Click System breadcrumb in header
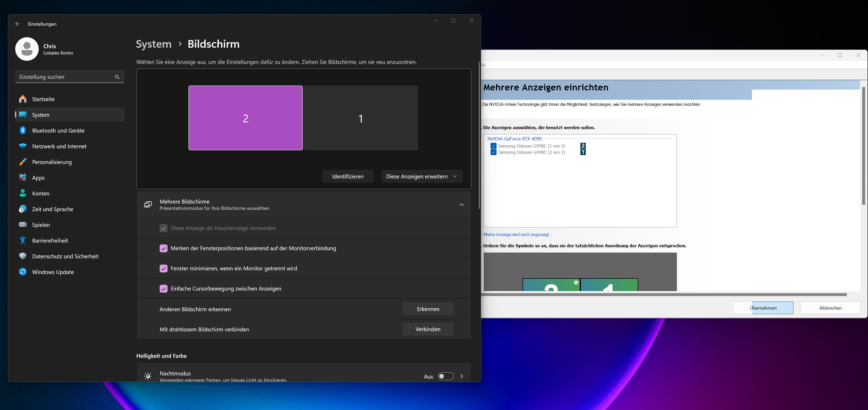 [154, 44]
